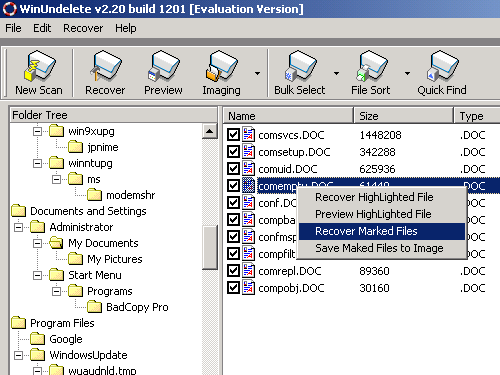Collapse the WindowsUpdate tree node
500x375 pixels.
[18, 355]
